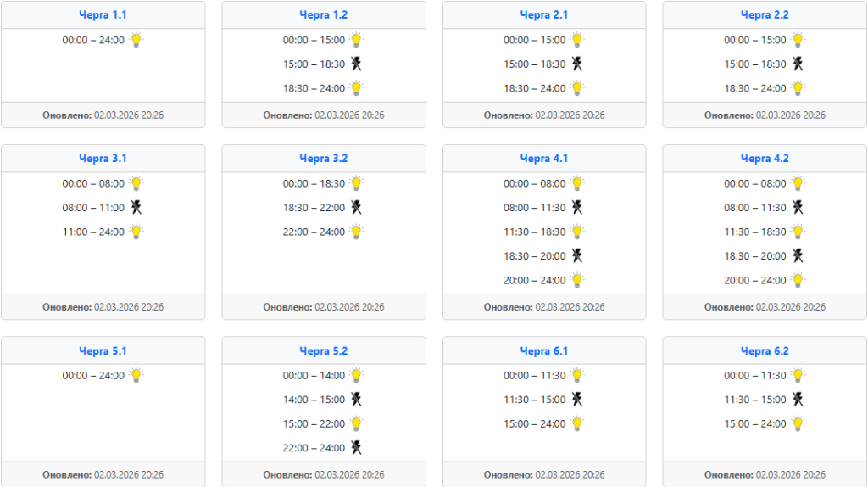Click the power-off icon at 14:00 – 15:00 in Черга 5.2

coord(357,400)
